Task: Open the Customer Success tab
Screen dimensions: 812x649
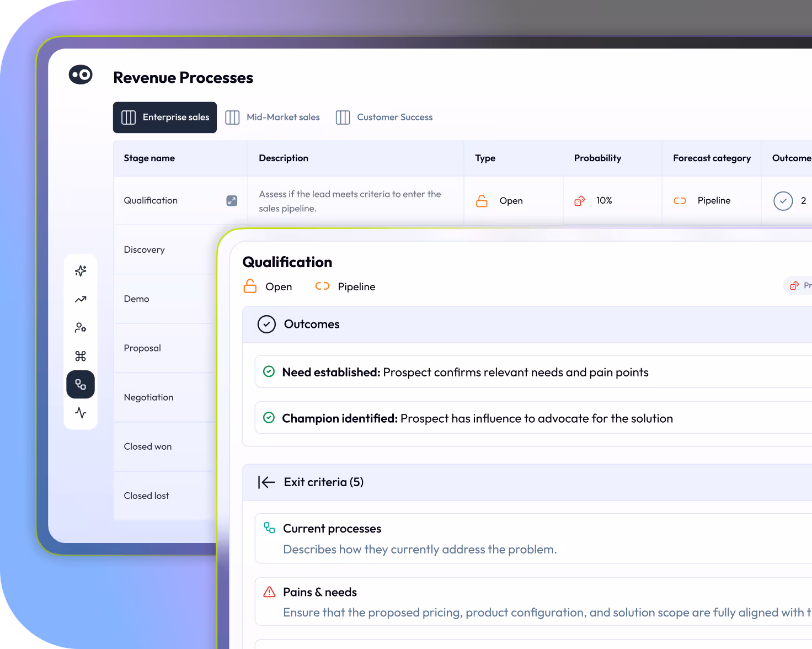Action: point(384,117)
